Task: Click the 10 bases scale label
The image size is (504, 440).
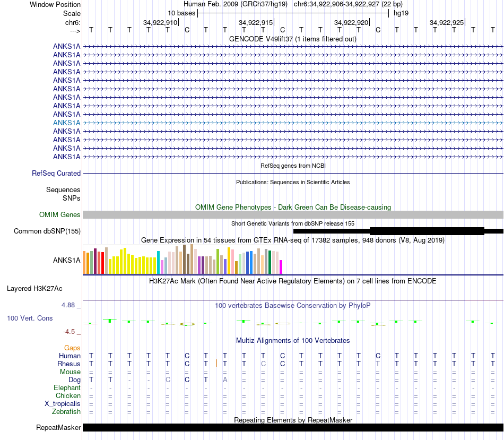Action: (x=181, y=13)
